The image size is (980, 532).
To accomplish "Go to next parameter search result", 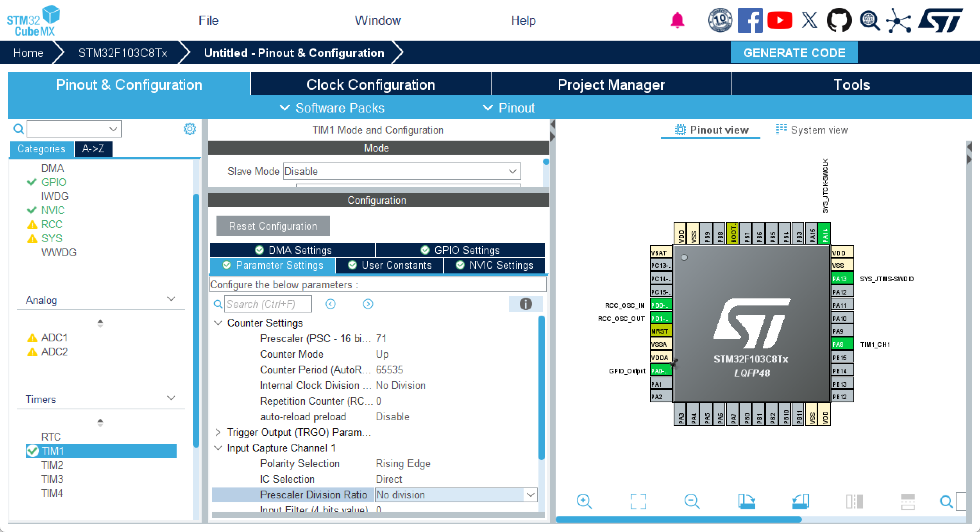I will pyautogui.click(x=368, y=304).
